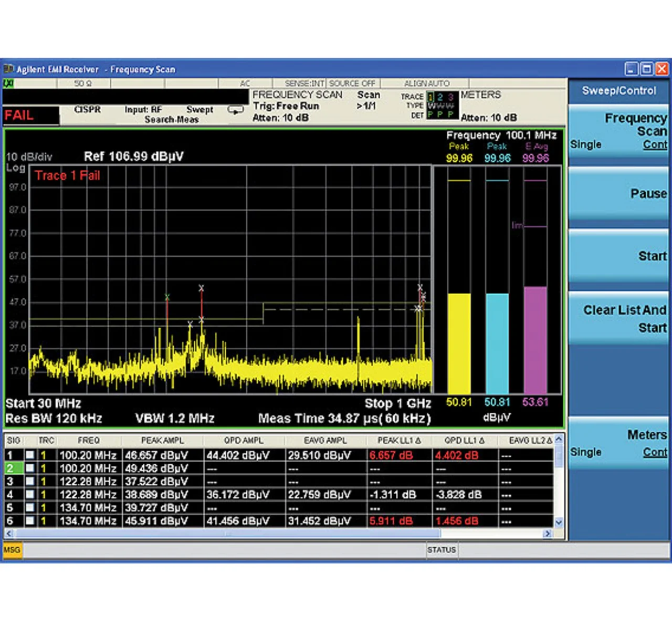Click Trace 1 Fail text

click(x=67, y=175)
